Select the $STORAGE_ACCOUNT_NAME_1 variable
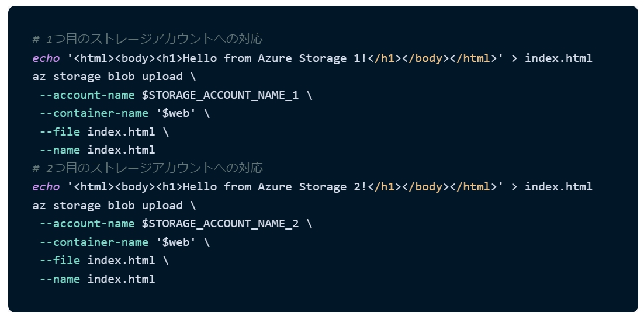Screen dimensions: 644x316 coord(220,95)
